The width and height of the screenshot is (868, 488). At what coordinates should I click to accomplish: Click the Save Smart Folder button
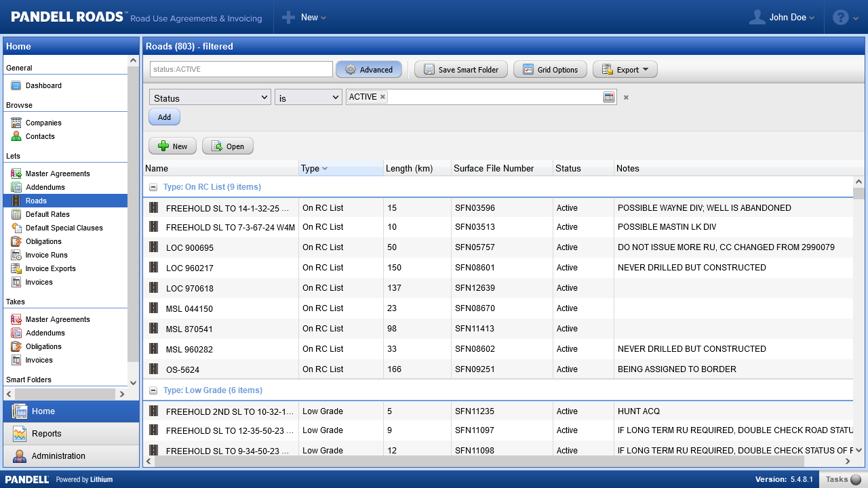tap(460, 69)
